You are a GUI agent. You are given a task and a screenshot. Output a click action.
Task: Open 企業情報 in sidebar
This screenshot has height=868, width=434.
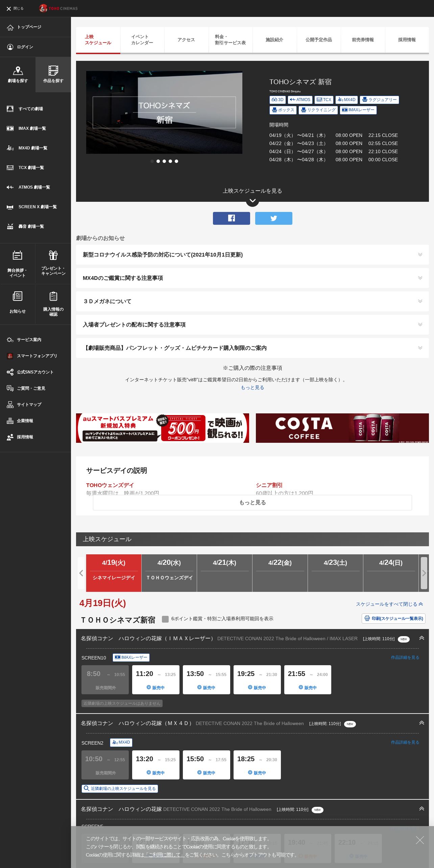[x=25, y=421]
